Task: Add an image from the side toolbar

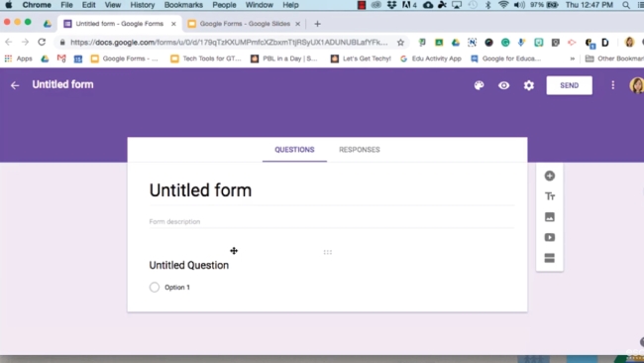Action: tap(550, 217)
